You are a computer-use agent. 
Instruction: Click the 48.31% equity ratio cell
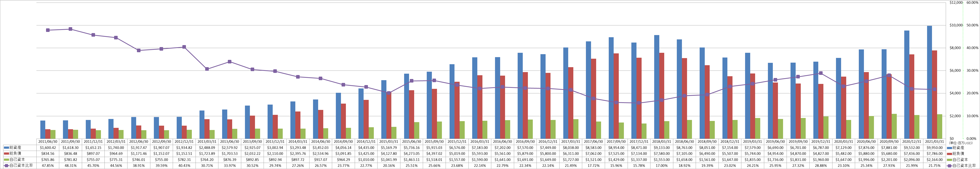[x=71, y=166]
